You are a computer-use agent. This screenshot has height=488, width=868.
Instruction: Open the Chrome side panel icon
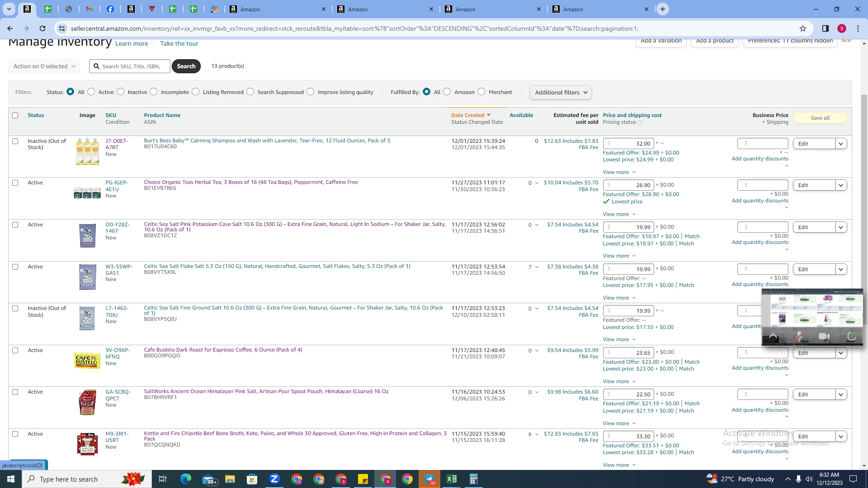click(826, 28)
